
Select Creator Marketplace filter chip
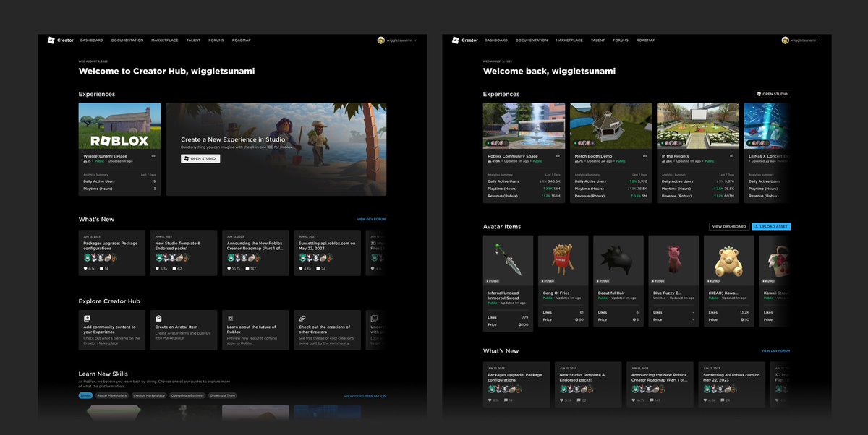coord(149,395)
